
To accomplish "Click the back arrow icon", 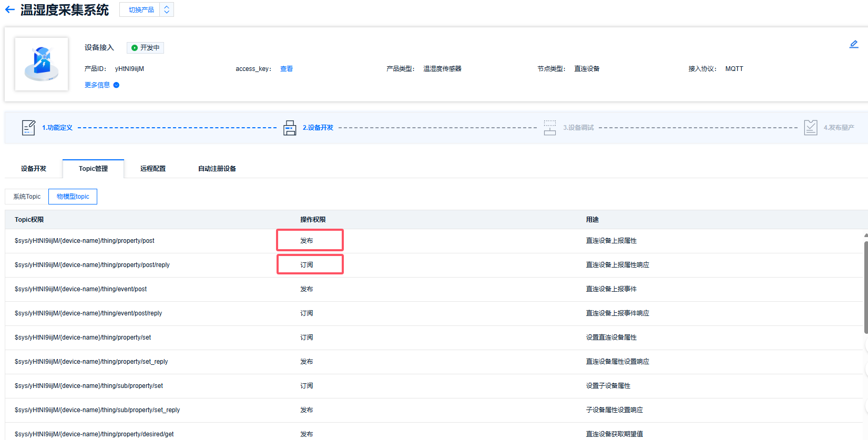I will tap(9, 9).
